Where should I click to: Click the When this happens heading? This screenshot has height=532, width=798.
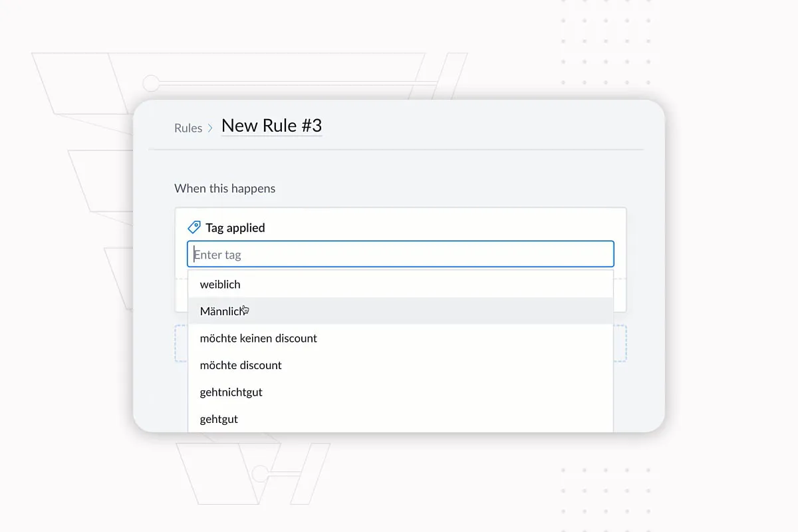[225, 188]
